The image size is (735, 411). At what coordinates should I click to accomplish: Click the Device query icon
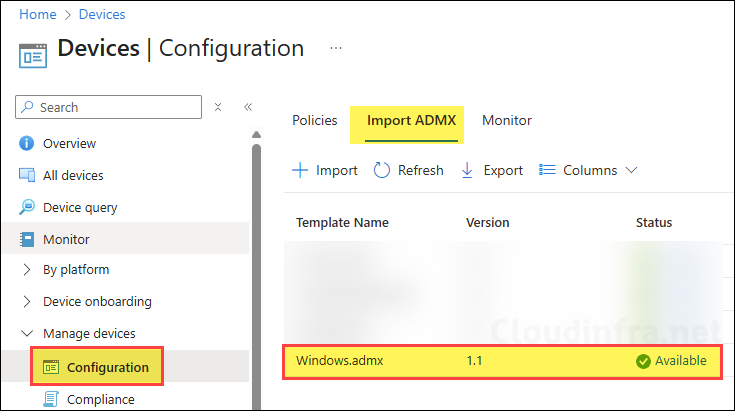[x=27, y=208]
